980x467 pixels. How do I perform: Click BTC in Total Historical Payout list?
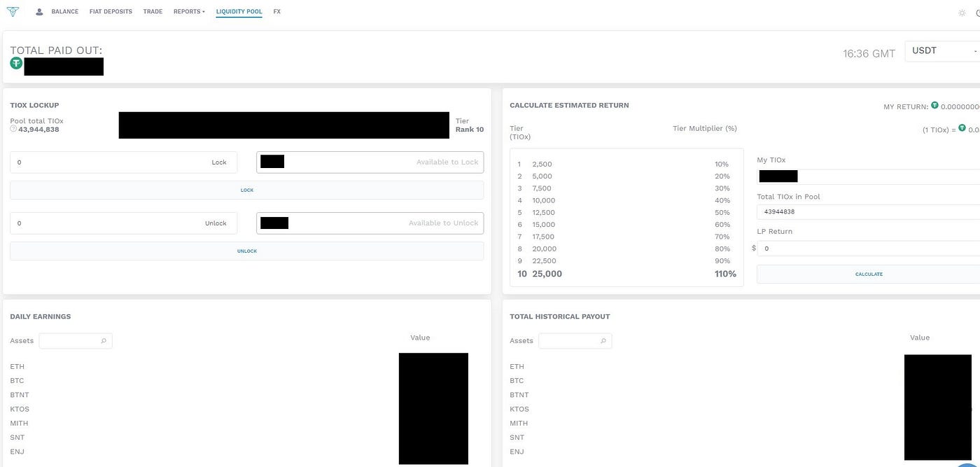[517, 381]
